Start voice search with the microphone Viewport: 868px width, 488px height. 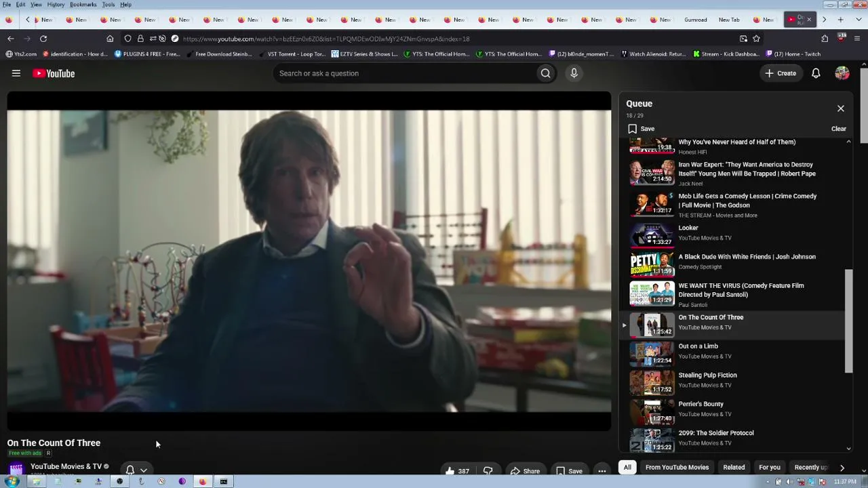point(574,73)
